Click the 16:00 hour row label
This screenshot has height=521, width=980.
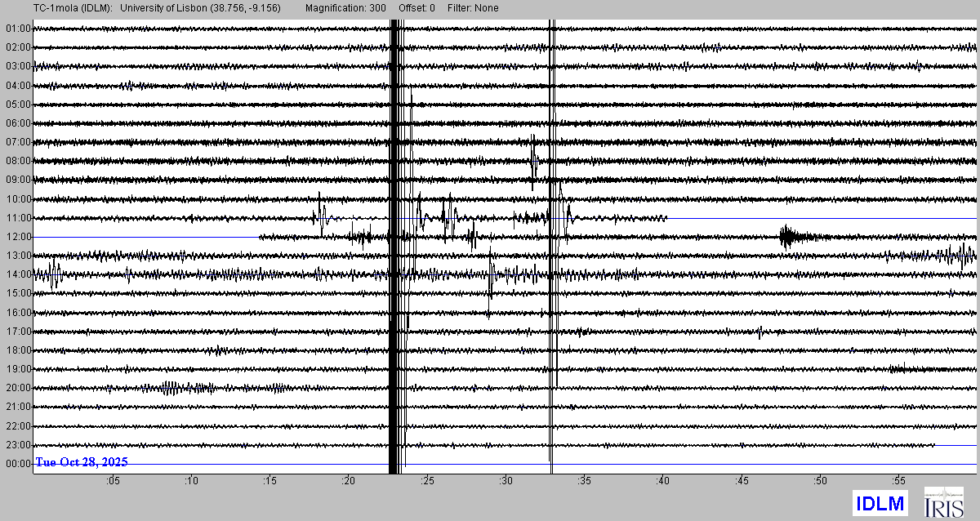18,313
